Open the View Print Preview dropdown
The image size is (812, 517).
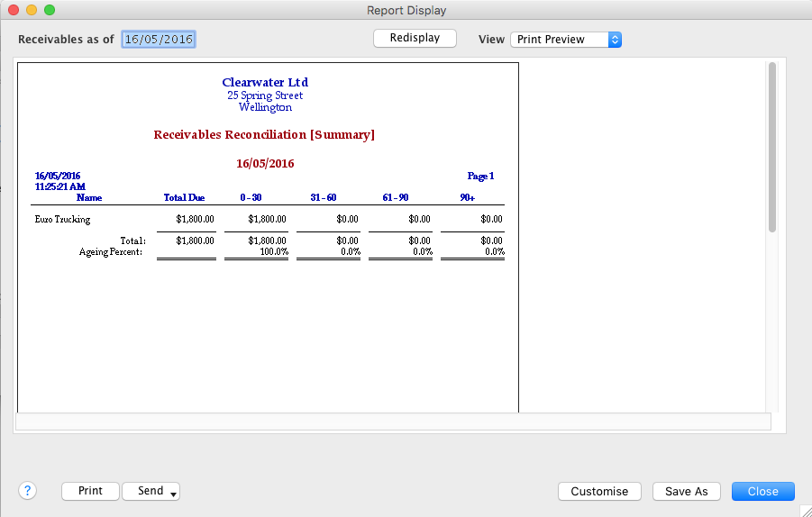click(x=566, y=40)
